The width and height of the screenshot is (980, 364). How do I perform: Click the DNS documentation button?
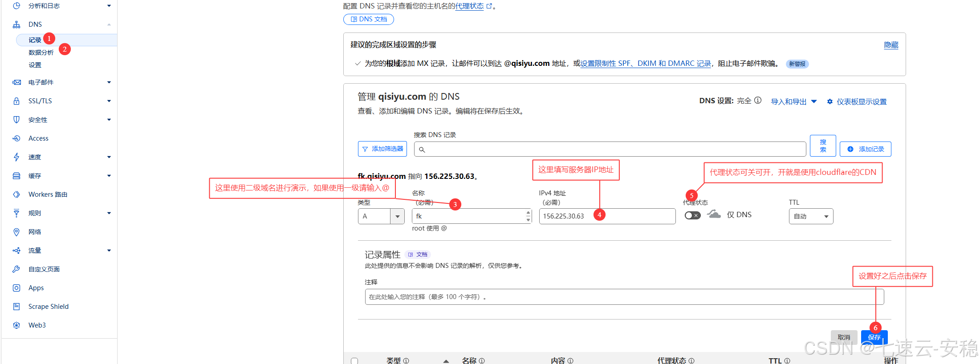pyautogui.click(x=369, y=19)
